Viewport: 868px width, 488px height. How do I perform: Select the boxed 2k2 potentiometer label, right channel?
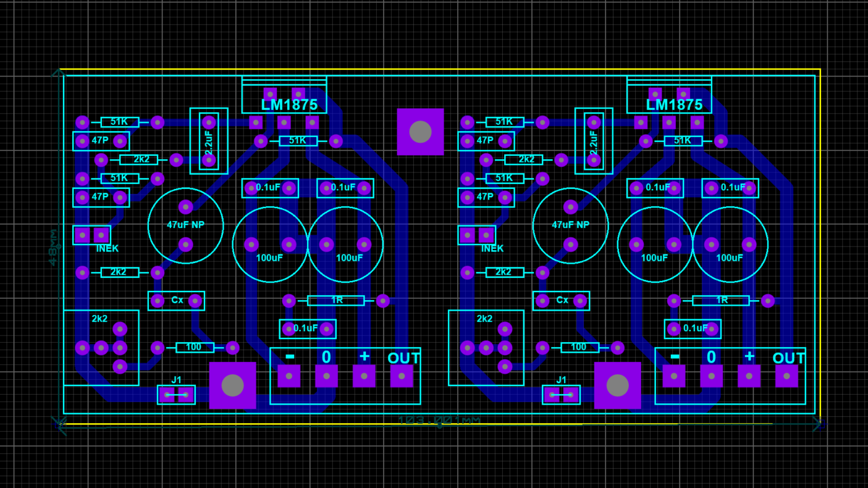(484, 319)
